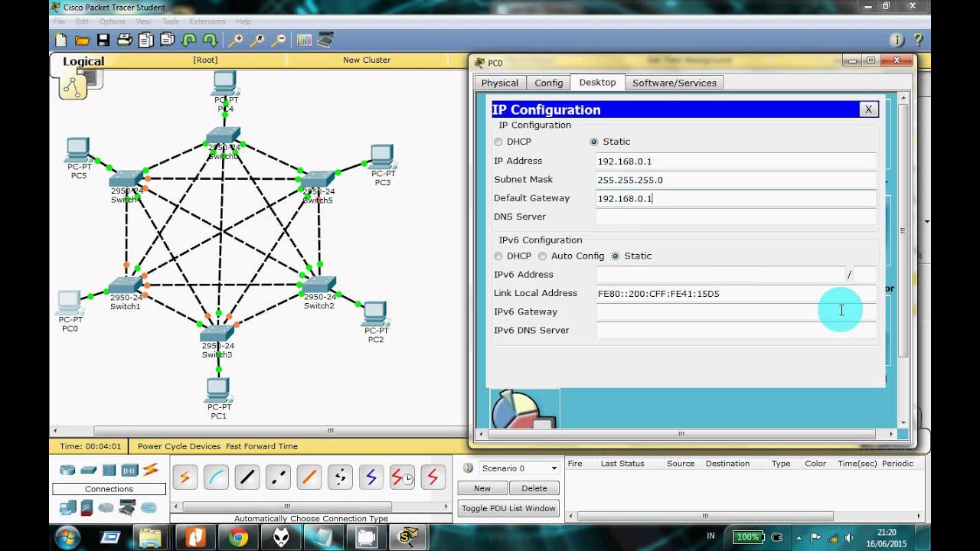
Task: Open a file with the folder icon
Action: 82,40
